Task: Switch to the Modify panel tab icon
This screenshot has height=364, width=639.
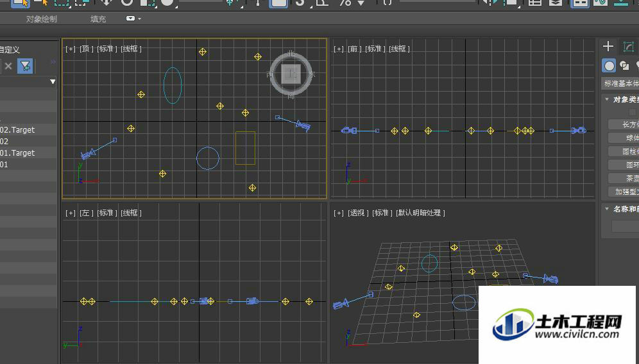Action: click(628, 47)
